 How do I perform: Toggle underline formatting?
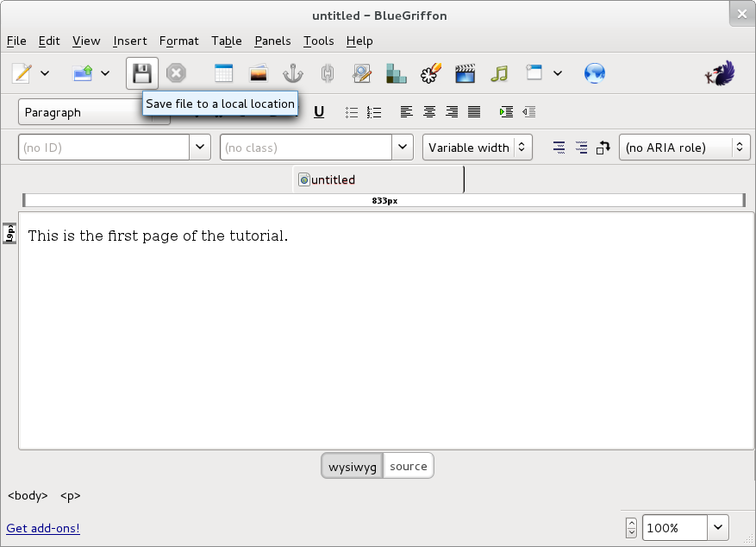(x=319, y=112)
